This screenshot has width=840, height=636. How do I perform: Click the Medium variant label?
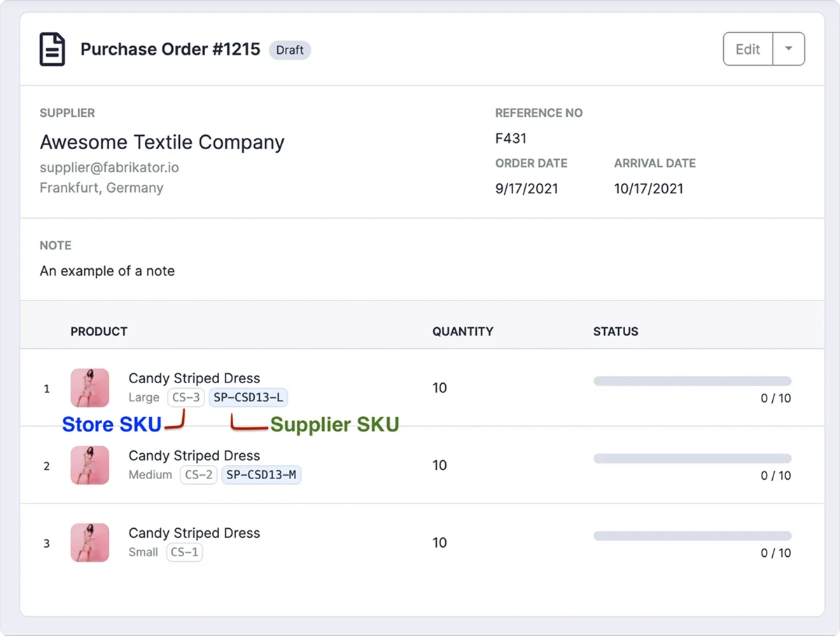tap(150, 475)
